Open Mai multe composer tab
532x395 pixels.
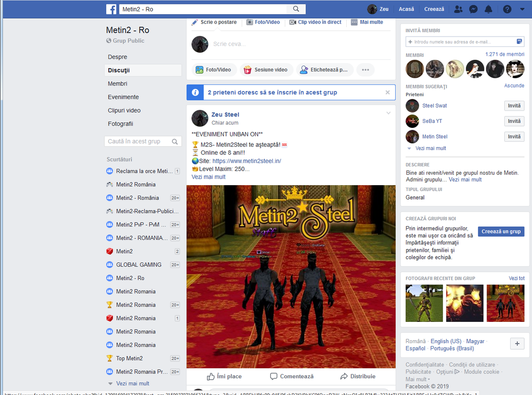pos(367,22)
